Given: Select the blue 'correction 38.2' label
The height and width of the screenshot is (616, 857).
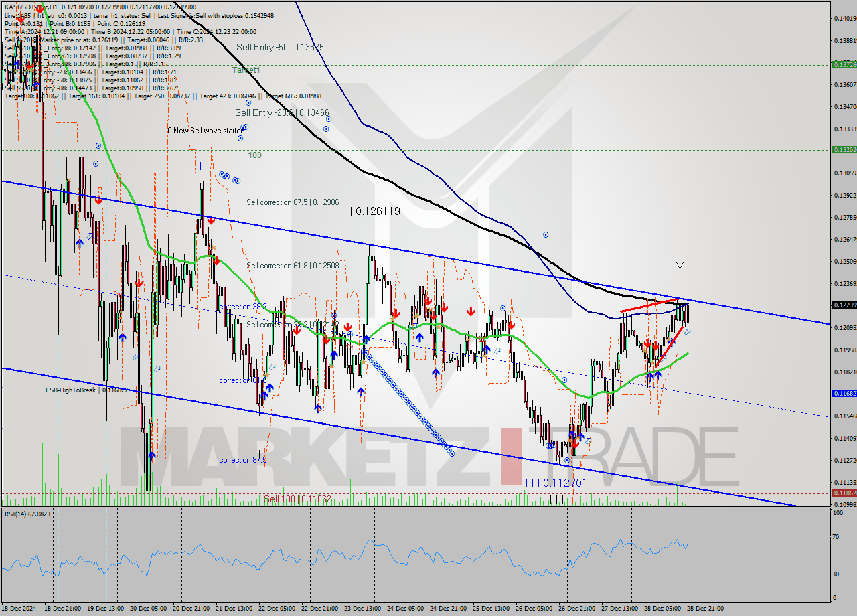Looking at the screenshot, I should pos(242,307).
